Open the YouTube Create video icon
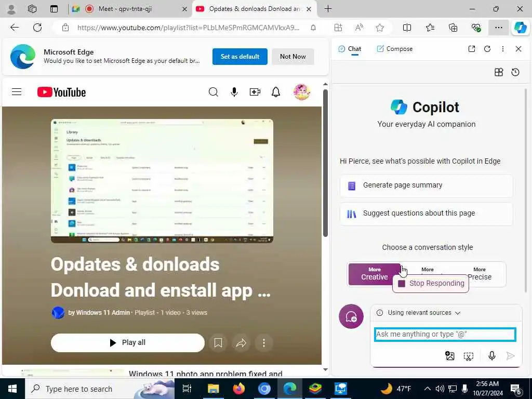Screen dimensions: 532x399 (x=255, y=92)
